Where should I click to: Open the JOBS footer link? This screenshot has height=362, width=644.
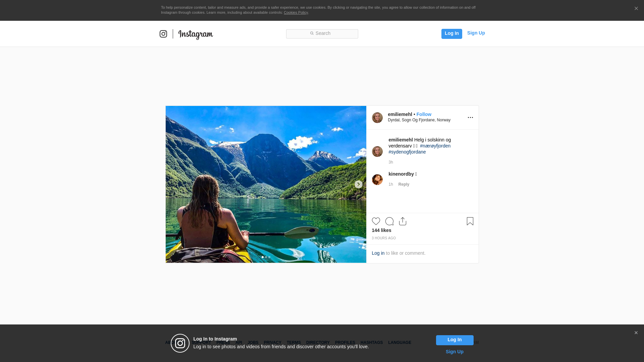click(x=253, y=343)
